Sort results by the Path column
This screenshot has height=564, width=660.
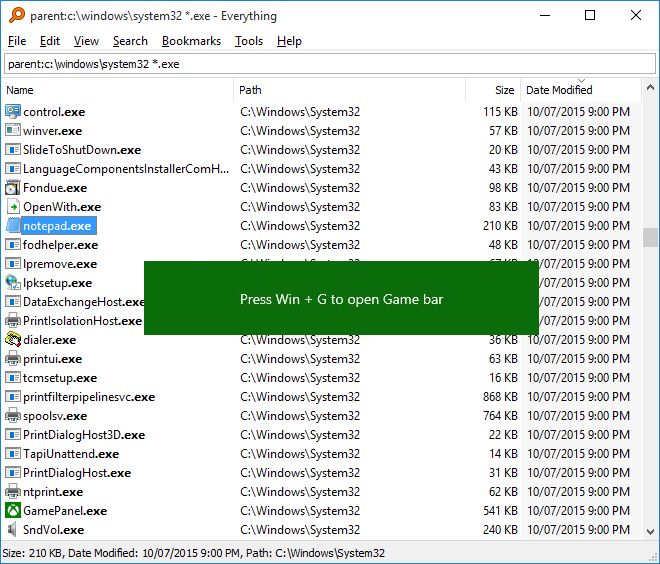[x=349, y=90]
